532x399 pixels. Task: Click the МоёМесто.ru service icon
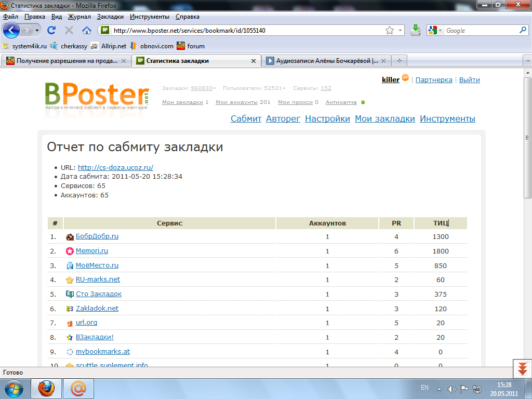(70, 265)
